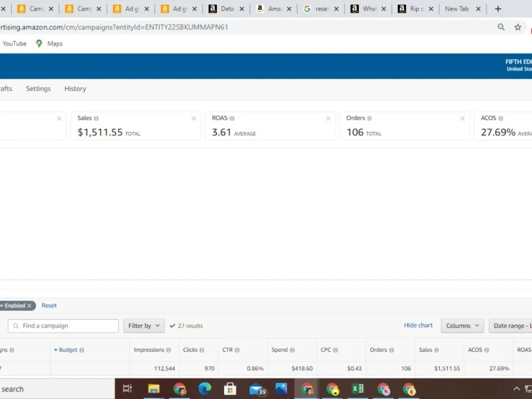
Task: Open File Explorer from the taskbar
Action: (x=153, y=389)
